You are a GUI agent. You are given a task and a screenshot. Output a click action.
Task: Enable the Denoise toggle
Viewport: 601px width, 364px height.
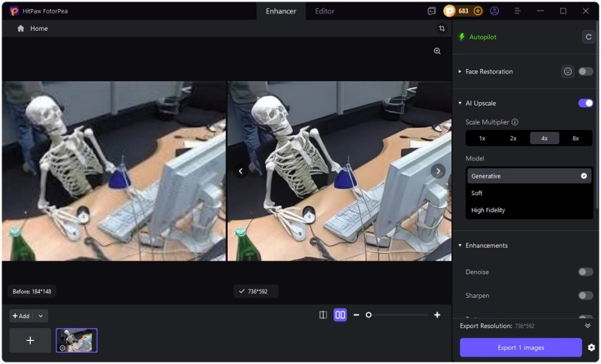[586, 272]
